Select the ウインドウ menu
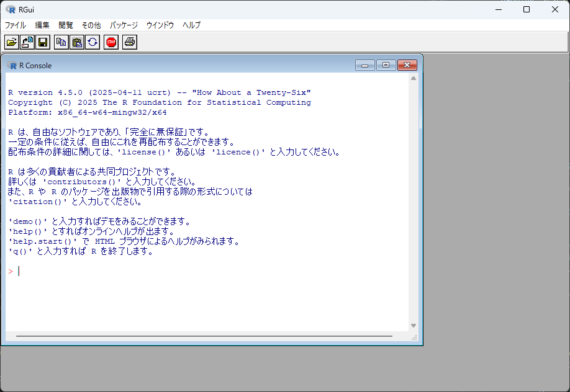Image resolution: width=570 pixels, height=392 pixels. click(x=160, y=25)
